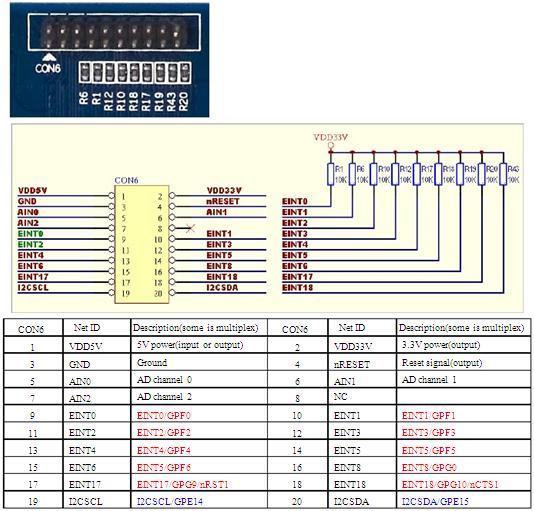
Task: Click the blue 'I2CSCL/GPE14' description
Action: (170, 501)
